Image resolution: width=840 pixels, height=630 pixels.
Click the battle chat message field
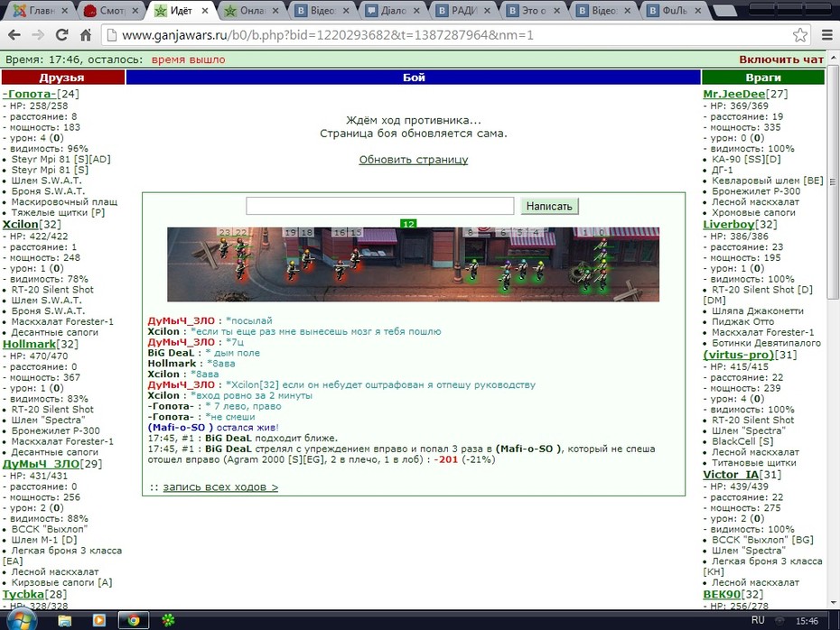380,206
